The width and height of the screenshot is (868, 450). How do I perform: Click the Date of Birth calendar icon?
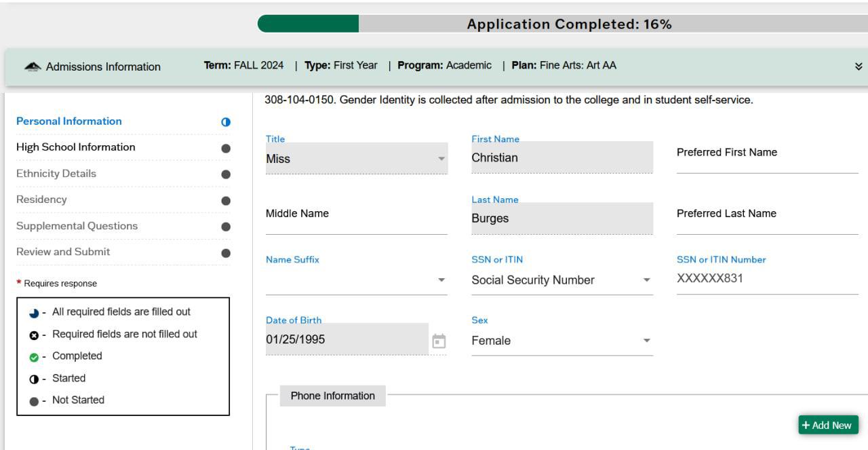pyautogui.click(x=439, y=341)
